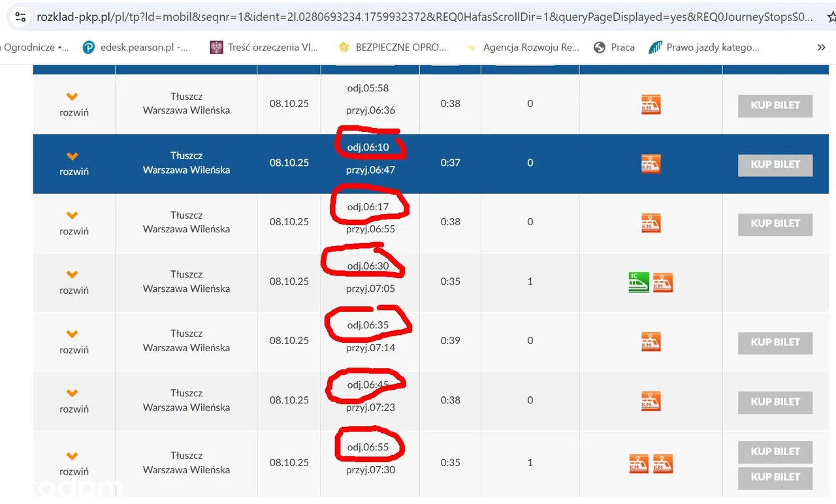Viewport: 836px width, 504px height.
Task: Click the first KM icon in 06:55 row
Action: (x=638, y=464)
